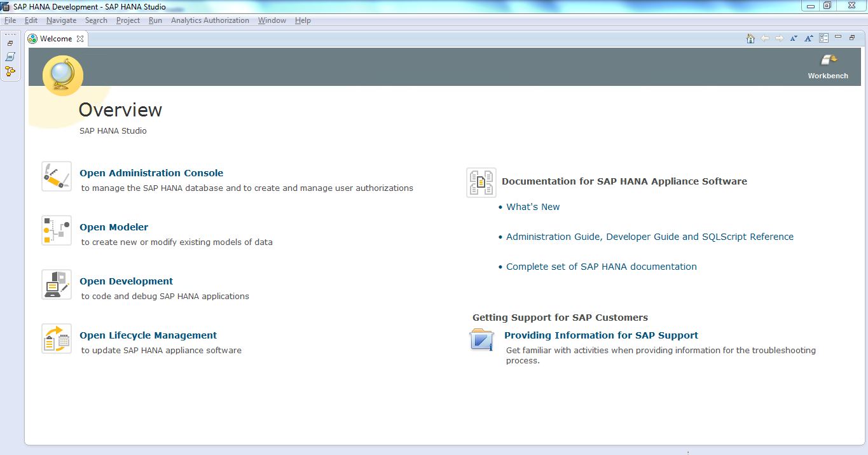Open the File menu

pyautogui.click(x=10, y=20)
